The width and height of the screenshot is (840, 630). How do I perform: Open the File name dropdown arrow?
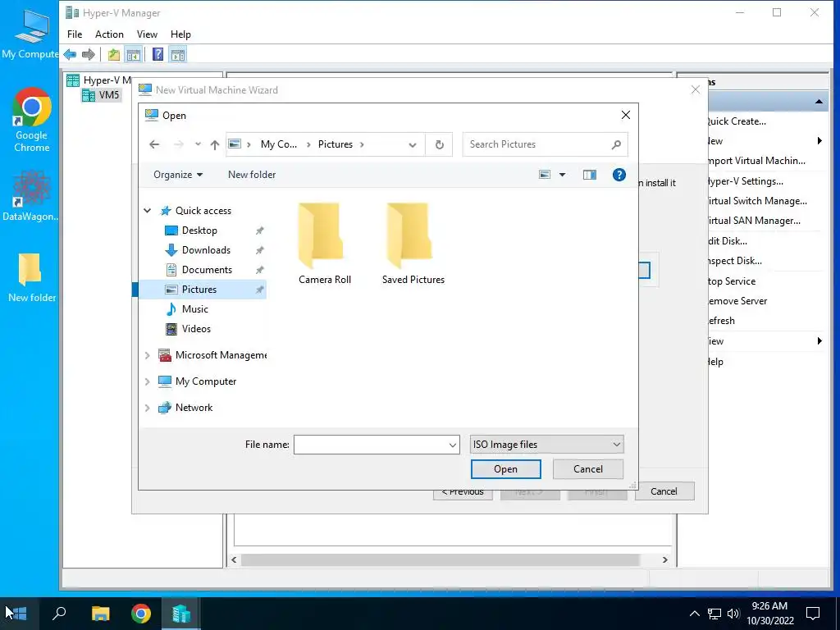pyautogui.click(x=453, y=445)
